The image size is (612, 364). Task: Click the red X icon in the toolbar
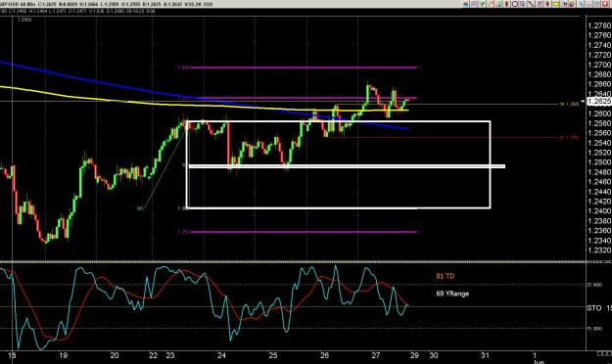click(x=605, y=4)
